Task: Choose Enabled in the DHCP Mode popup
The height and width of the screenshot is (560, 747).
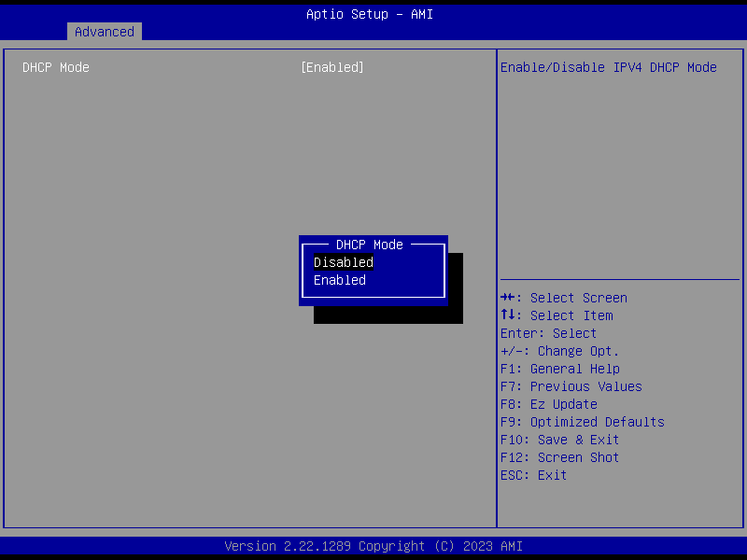Action: point(340,280)
